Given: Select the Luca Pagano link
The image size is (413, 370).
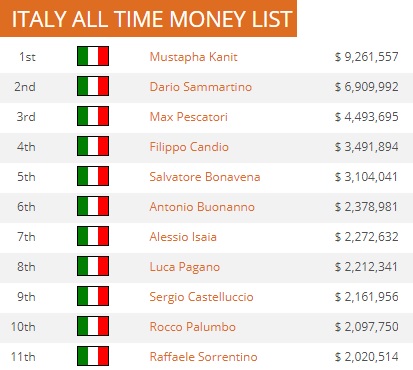Looking at the screenshot, I should [x=185, y=267].
